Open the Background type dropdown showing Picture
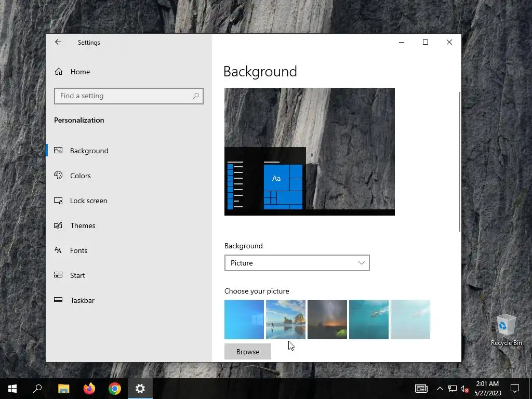Screen dimensions: 532x399 click(297, 263)
